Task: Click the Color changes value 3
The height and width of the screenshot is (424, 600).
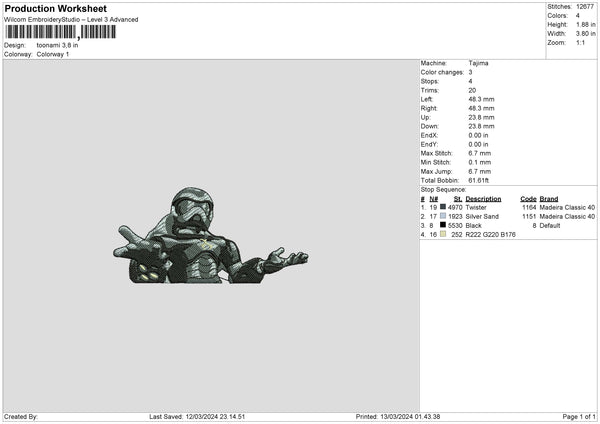Action: (x=470, y=72)
